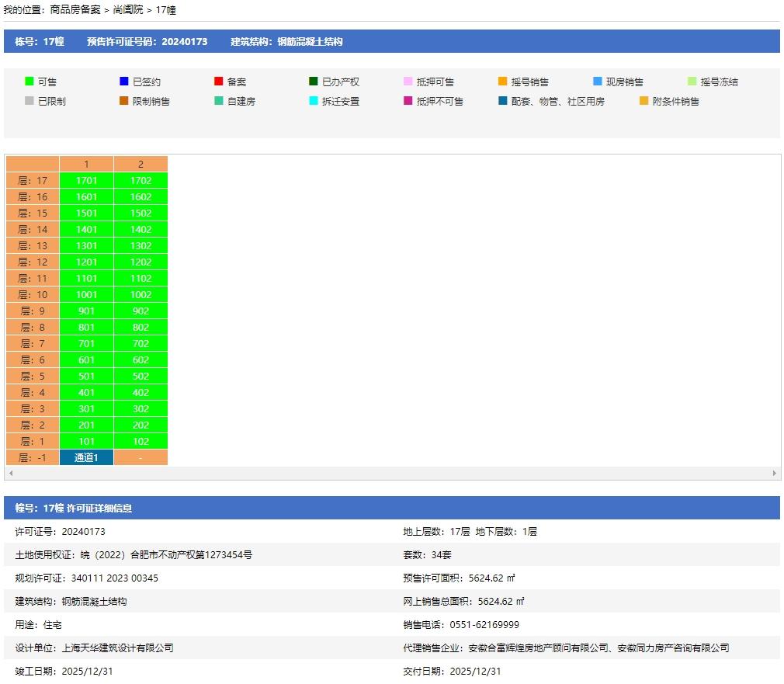Open unit 301

[x=86, y=409]
